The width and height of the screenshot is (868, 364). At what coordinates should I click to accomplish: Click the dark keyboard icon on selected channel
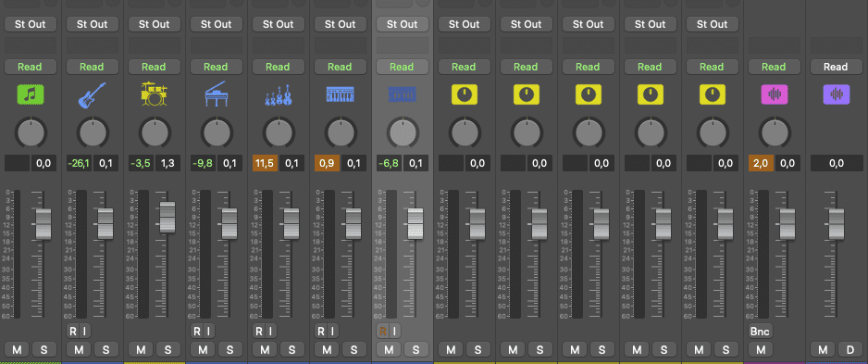coord(402,94)
